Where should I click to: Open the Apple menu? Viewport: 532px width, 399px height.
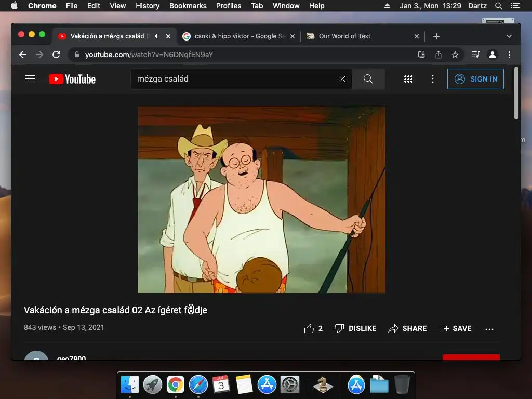[x=14, y=6]
